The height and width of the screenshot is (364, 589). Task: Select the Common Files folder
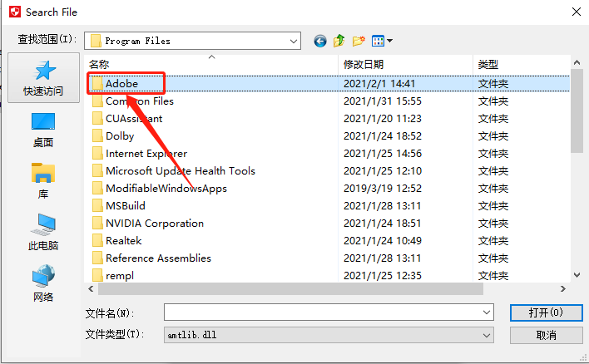tap(140, 101)
